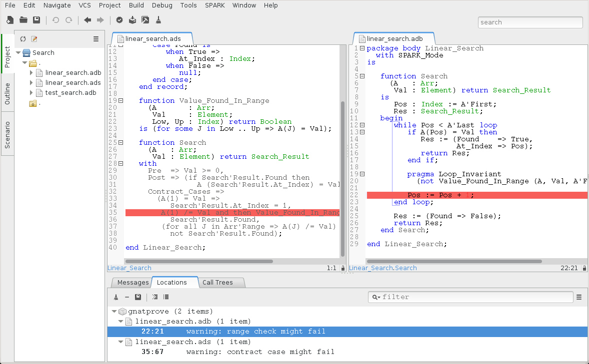Collapse linear_search.adb group in Locations
The height and width of the screenshot is (364, 589).
point(121,321)
